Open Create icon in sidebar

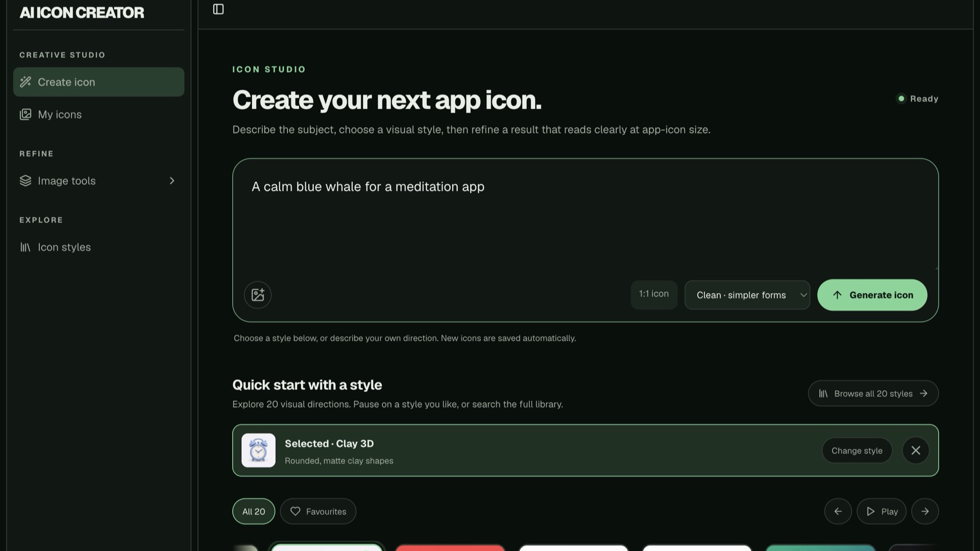[x=99, y=82]
